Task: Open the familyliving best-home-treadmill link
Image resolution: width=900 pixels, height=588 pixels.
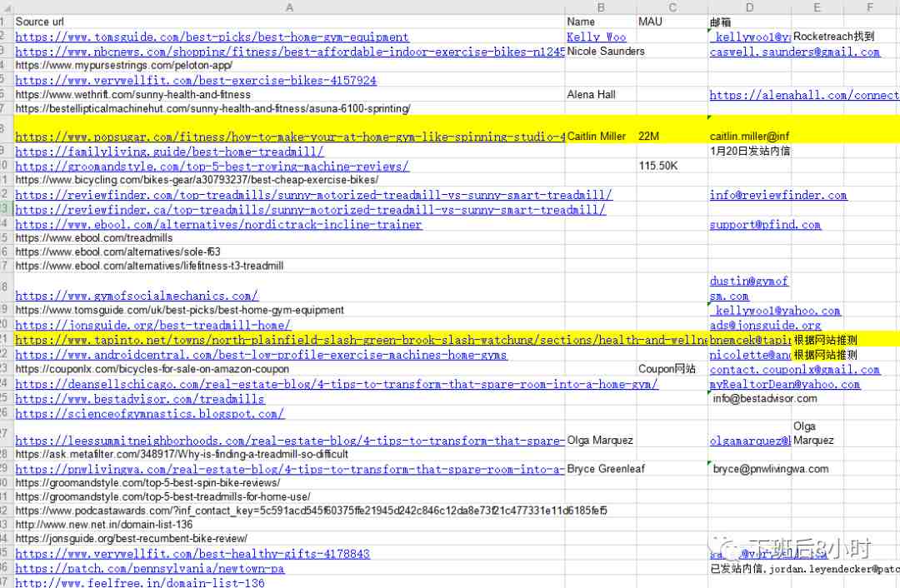Action: click(x=169, y=152)
